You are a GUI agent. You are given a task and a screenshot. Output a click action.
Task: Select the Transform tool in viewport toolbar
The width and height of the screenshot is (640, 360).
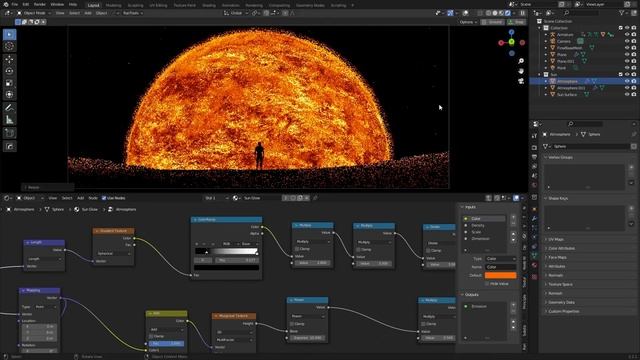[x=9, y=95]
